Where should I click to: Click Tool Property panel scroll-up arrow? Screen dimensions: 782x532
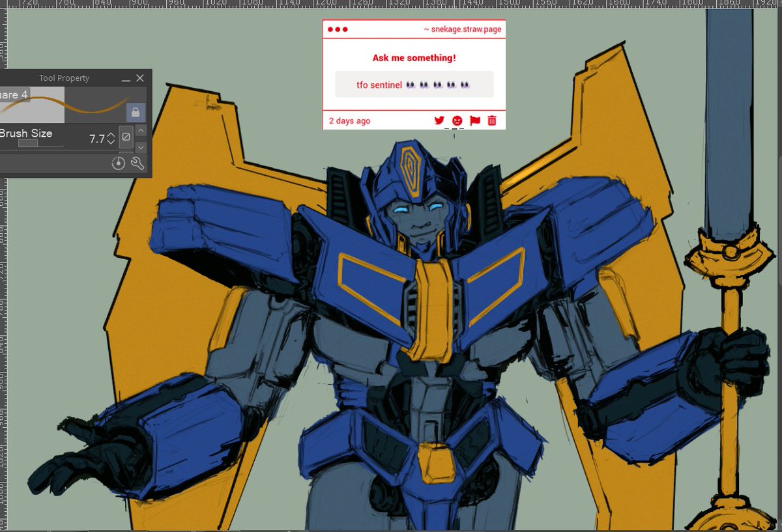click(x=141, y=131)
